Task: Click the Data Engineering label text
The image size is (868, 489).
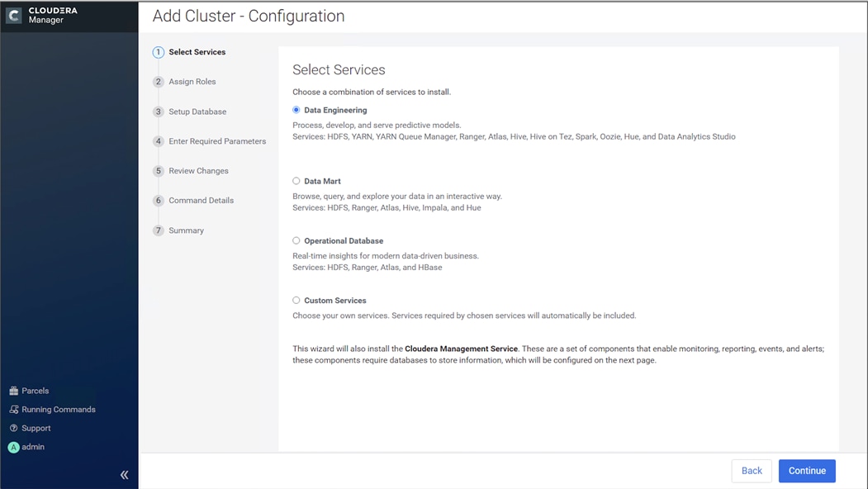Action: 335,110
